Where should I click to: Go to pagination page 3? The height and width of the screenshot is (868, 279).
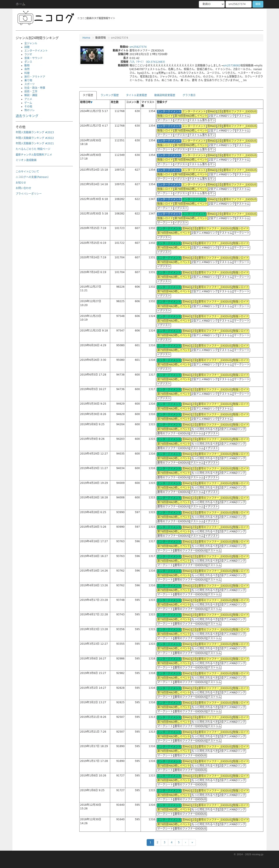pos(164,842)
